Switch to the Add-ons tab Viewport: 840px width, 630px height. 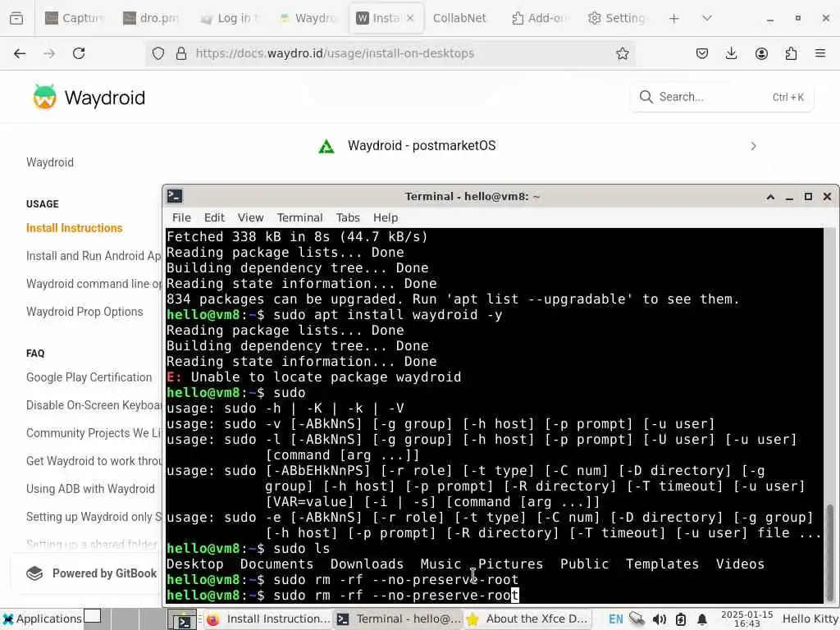540,18
